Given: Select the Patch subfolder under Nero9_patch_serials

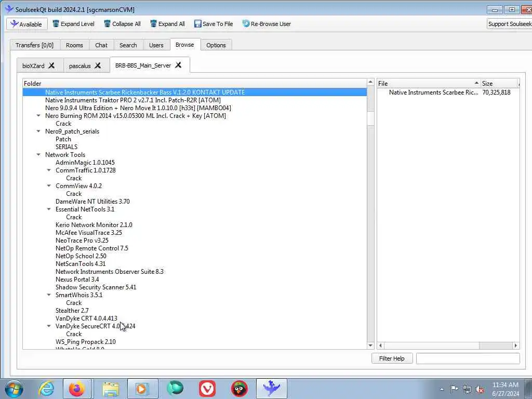Looking at the screenshot, I should (x=63, y=139).
